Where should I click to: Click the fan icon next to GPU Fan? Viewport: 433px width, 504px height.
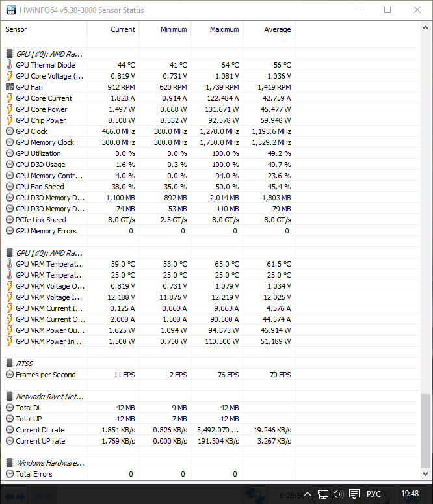pyautogui.click(x=10, y=86)
